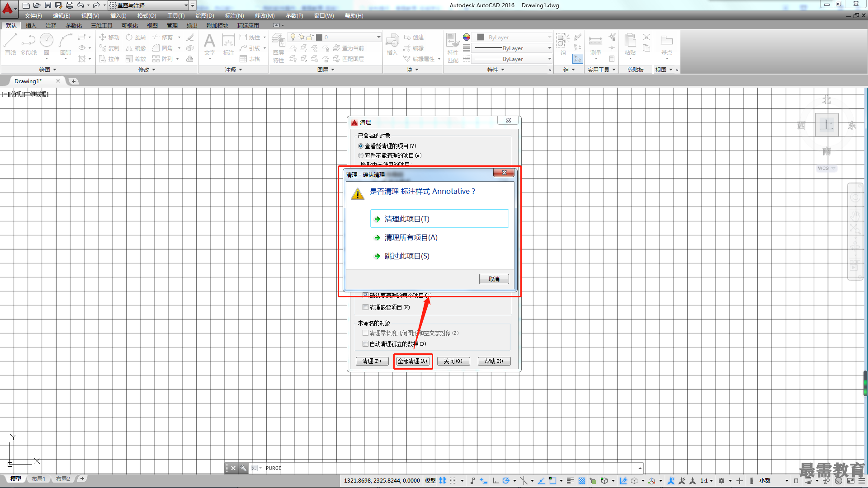Click the Open file icon in quick access toolbar
Viewport: 868px width, 488px height.
(x=37, y=5)
